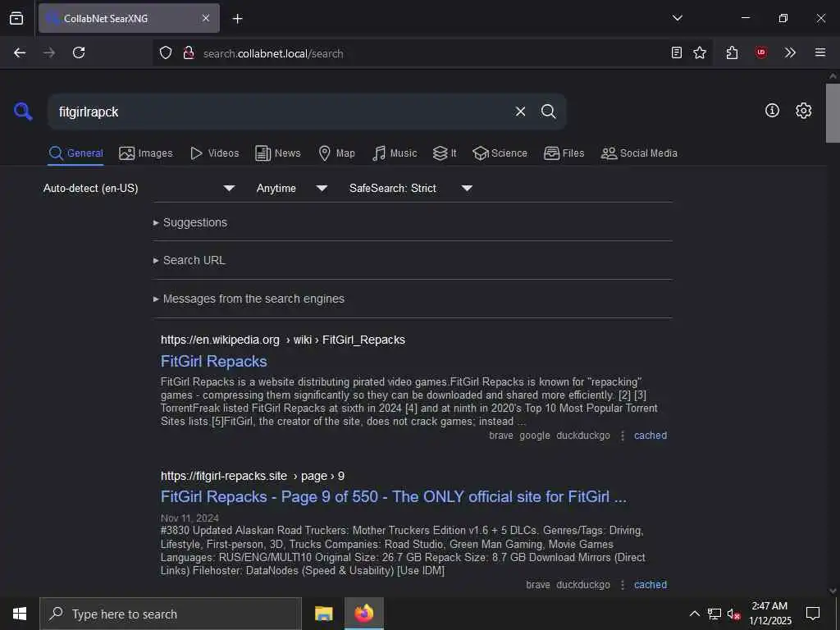Switch to the Files tab

click(564, 153)
